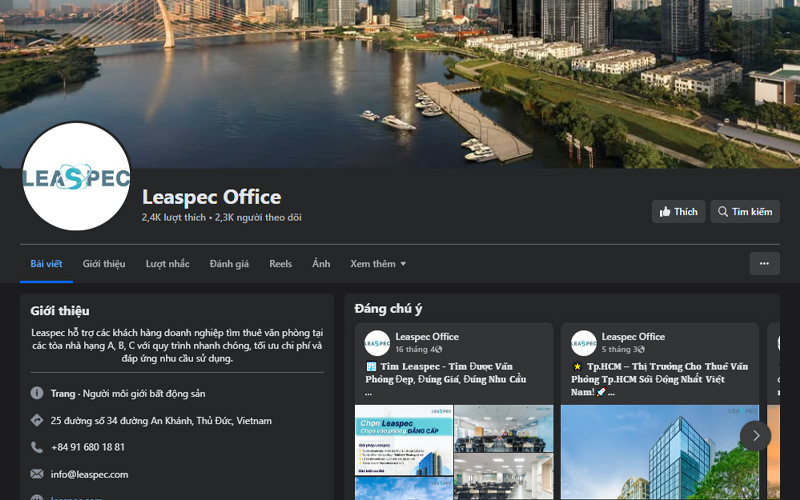
Task: Open the glass building photo in second post
Action: 660,453
